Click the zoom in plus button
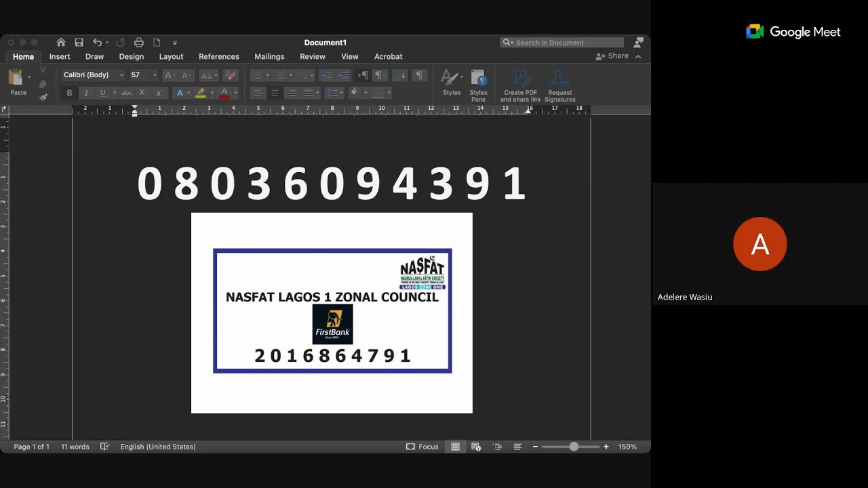 pyautogui.click(x=606, y=447)
